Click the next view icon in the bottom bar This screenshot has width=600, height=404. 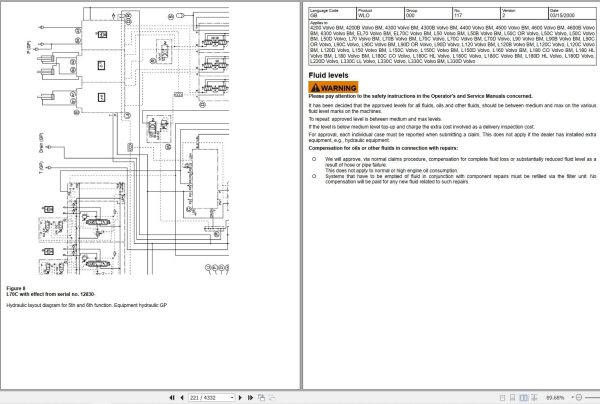(x=272, y=397)
